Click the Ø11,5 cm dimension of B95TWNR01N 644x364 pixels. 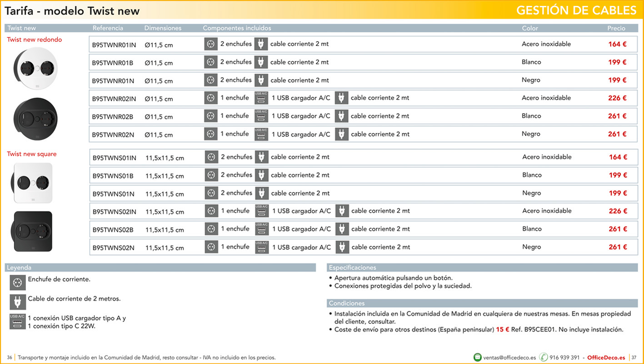click(x=159, y=81)
